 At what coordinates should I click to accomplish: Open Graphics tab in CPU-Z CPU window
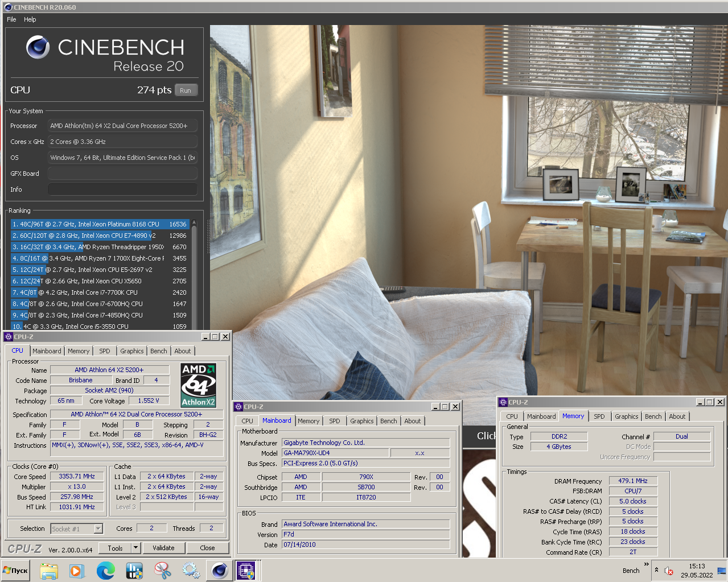coord(132,351)
